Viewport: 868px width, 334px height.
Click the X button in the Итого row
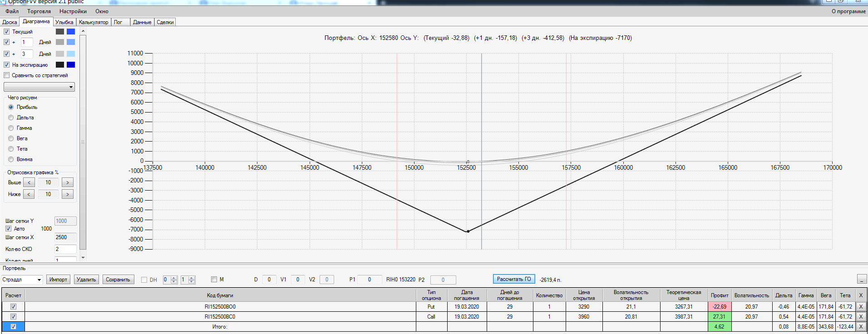click(860, 327)
